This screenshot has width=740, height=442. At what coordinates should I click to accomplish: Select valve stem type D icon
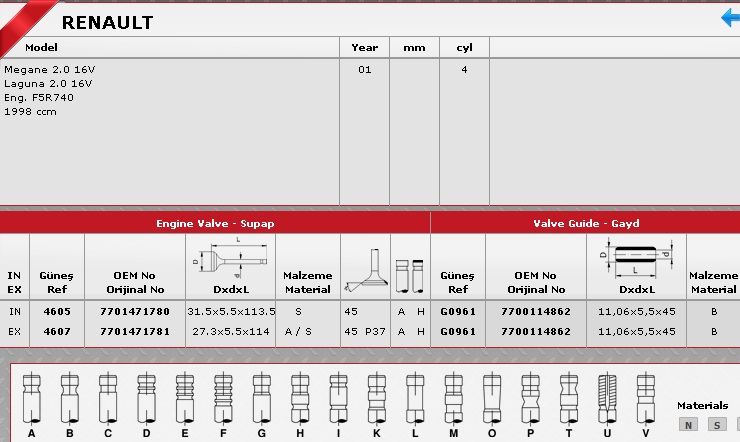[146, 399]
